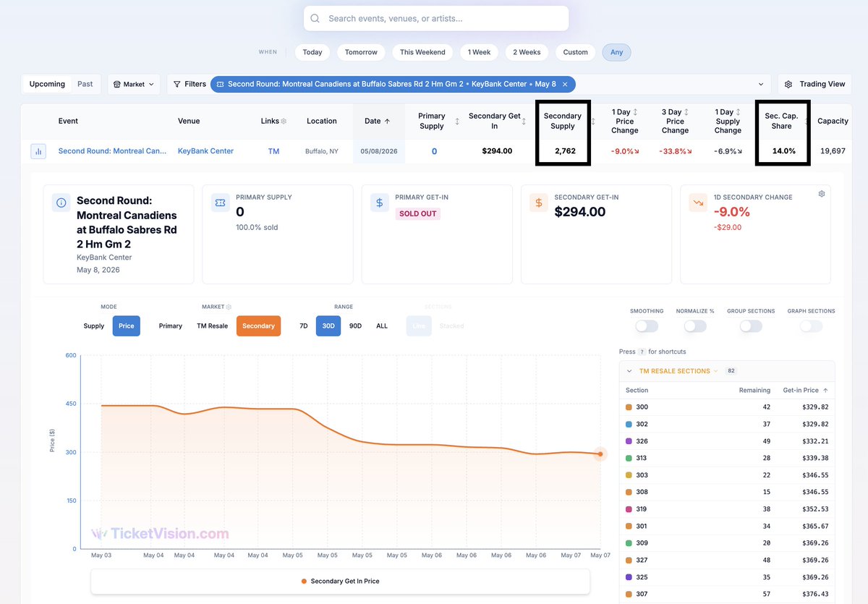
Task: Sort by the Date column arrow
Action: 387,121
